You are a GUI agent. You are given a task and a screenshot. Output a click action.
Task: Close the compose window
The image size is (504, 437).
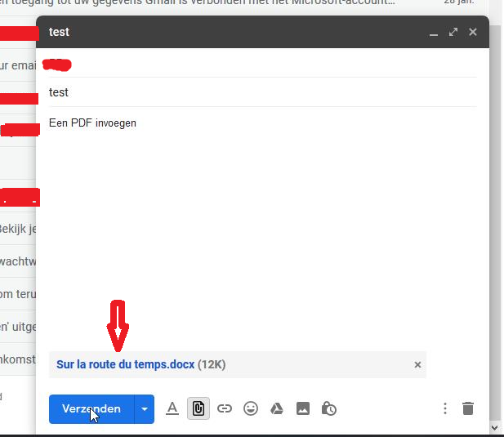[x=473, y=33]
